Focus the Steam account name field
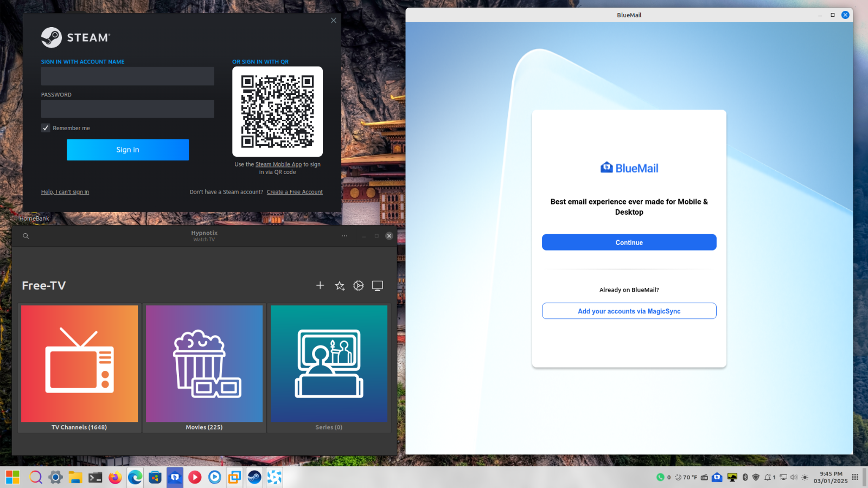Viewport: 868px width, 488px height. (x=127, y=76)
